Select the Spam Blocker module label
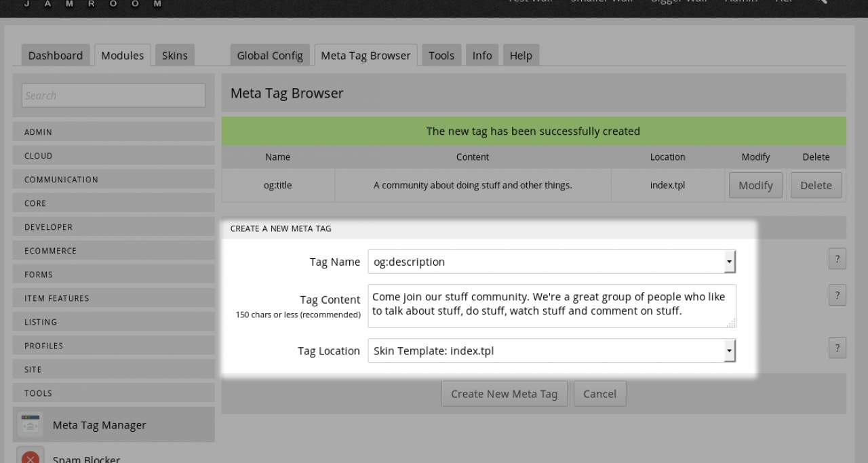Viewport: 868px width, 463px height. (86, 459)
